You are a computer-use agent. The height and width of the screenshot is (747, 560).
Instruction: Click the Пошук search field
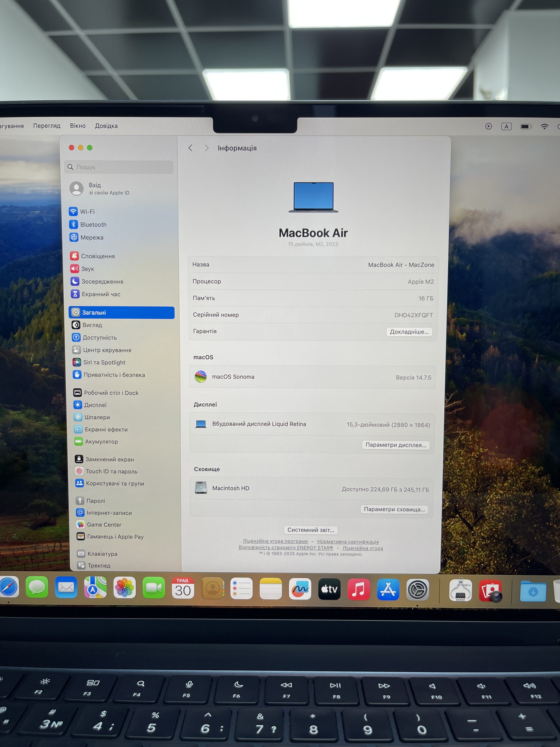pos(119,167)
